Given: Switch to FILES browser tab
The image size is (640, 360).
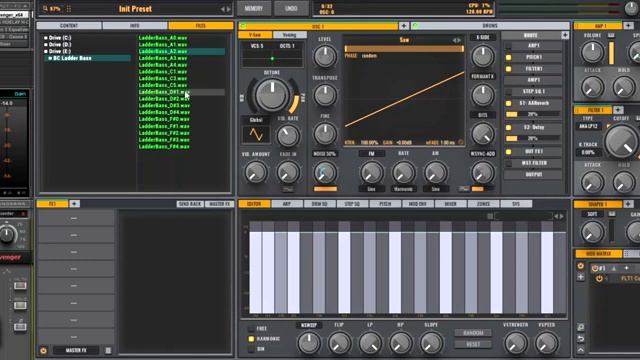Looking at the screenshot, I should click(201, 26).
